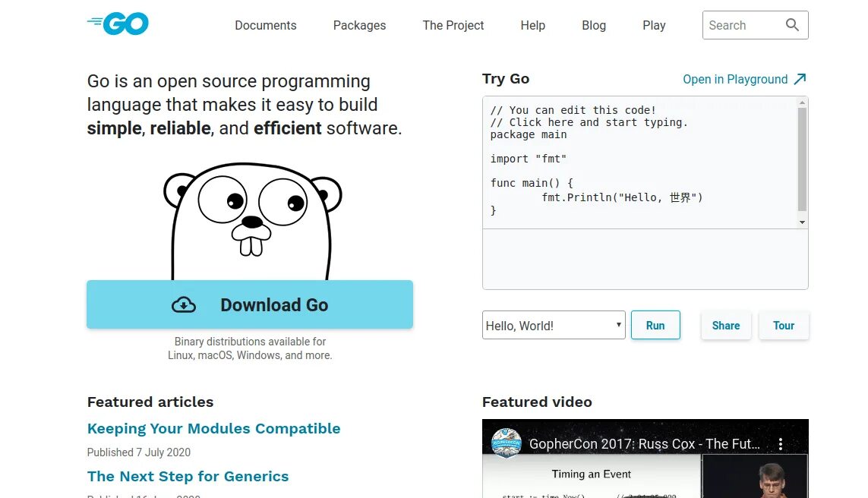This screenshot has height=498, width=868.
Task: Open the Packages menu item
Action: (x=359, y=26)
